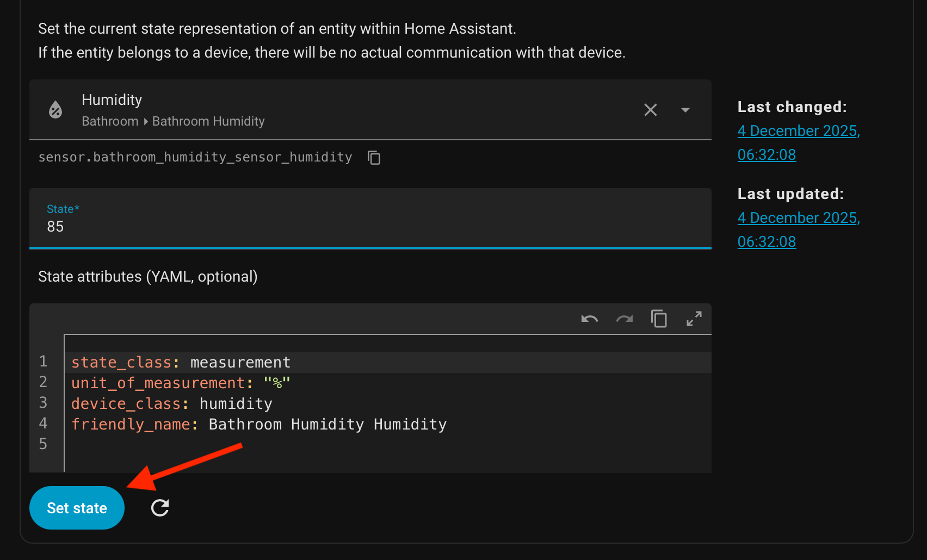Open the entity picker dropdown arrow

click(685, 110)
